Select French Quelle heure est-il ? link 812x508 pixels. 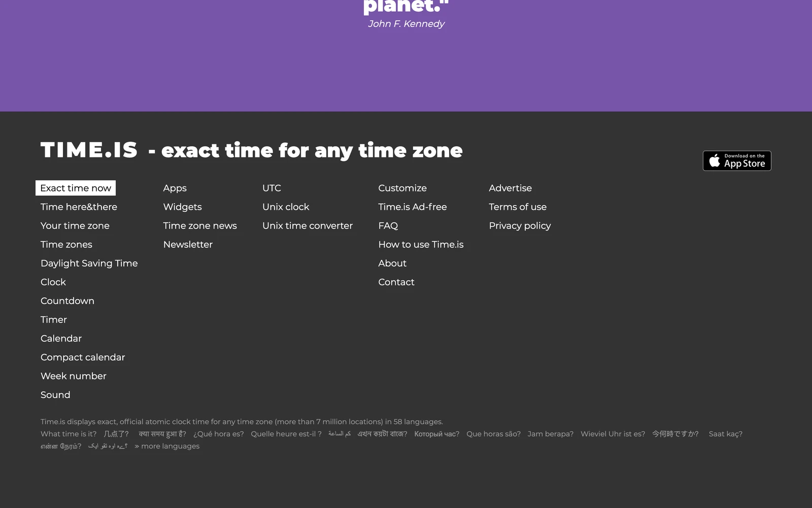click(x=286, y=434)
